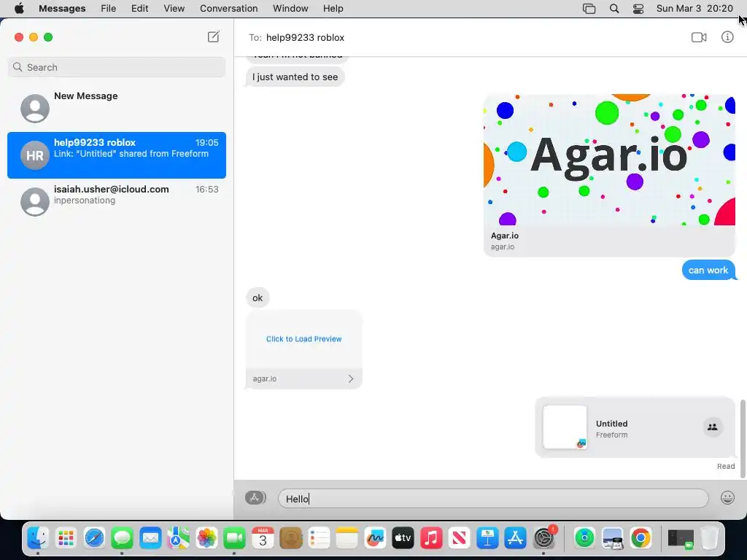Screen dimensions: 747x560
Task: Open News from the dock
Action: (460, 538)
